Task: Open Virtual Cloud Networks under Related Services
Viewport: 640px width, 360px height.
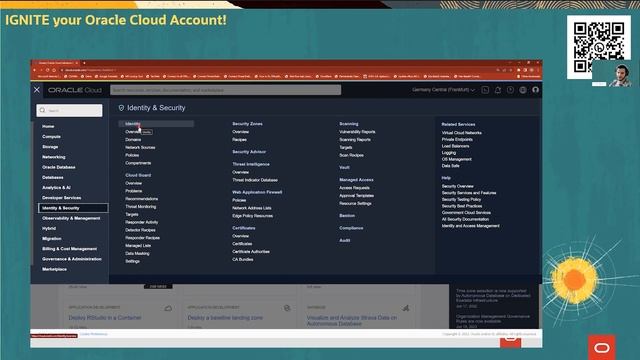Action: click(462, 133)
